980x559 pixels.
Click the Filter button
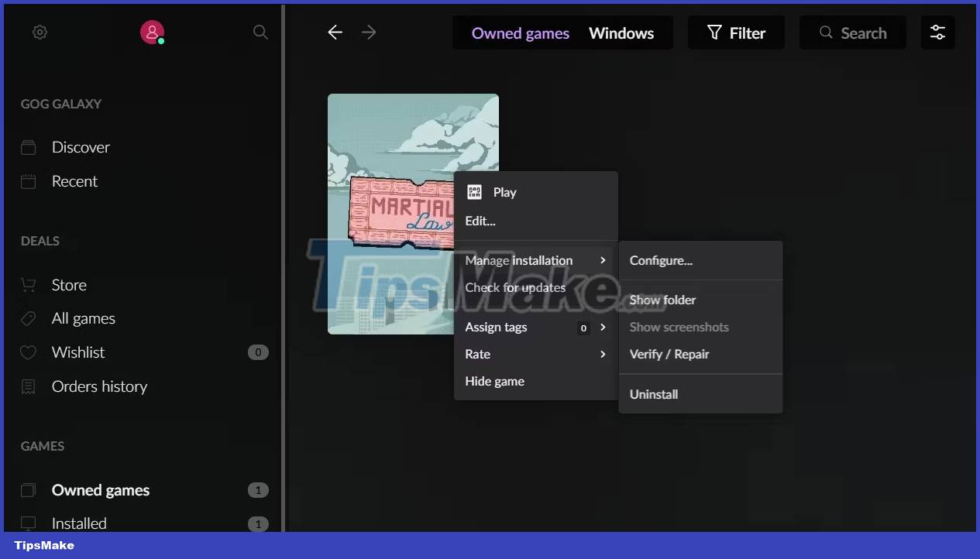tap(735, 33)
